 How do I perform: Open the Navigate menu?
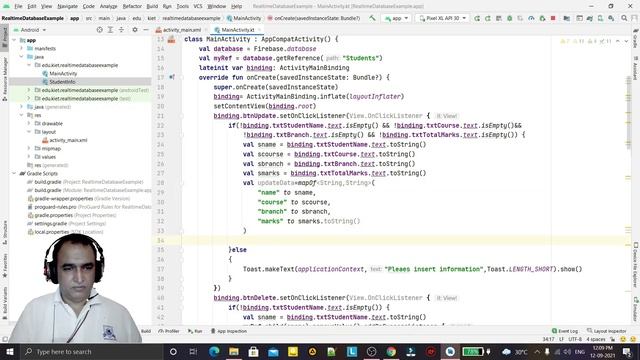point(67,6)
